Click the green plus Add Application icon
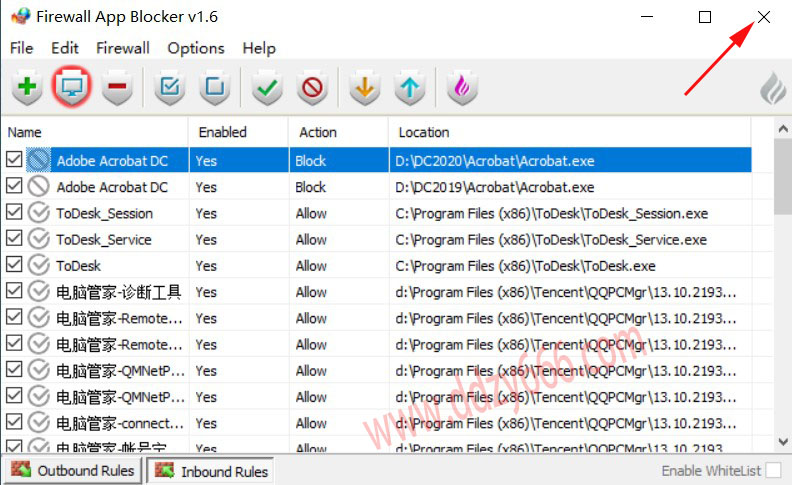 (x=27, y=87)
